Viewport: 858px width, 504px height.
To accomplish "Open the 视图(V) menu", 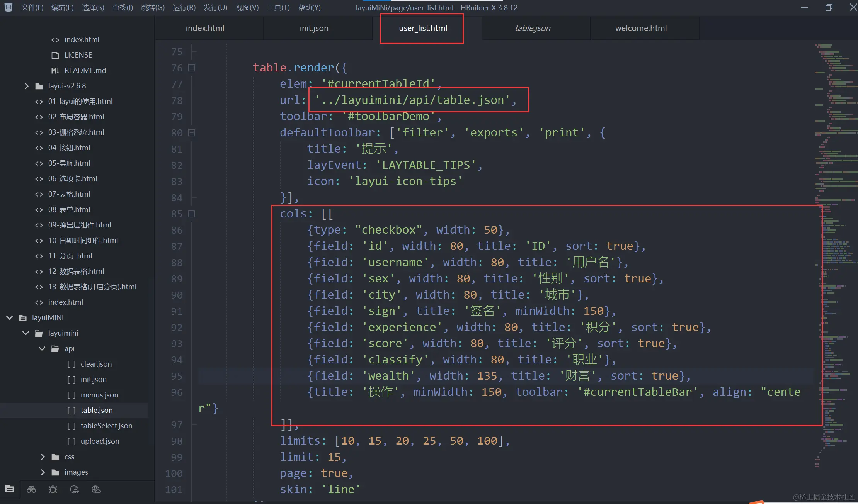I will [x=247, y=7].
